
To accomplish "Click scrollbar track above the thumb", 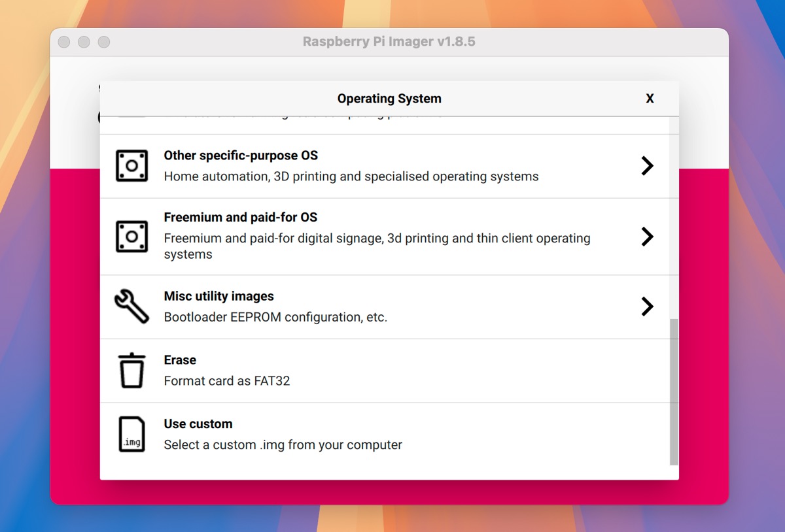I will coord(674,219).
